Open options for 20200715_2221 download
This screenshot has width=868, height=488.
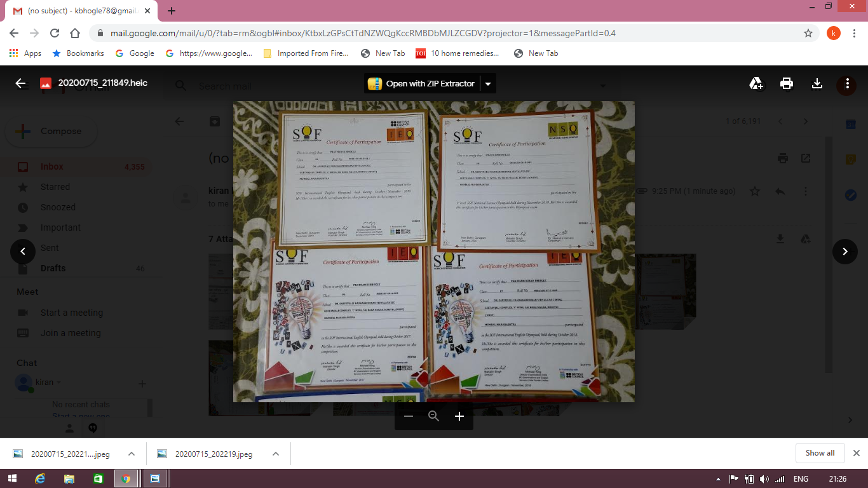click(x=132, y=454)
